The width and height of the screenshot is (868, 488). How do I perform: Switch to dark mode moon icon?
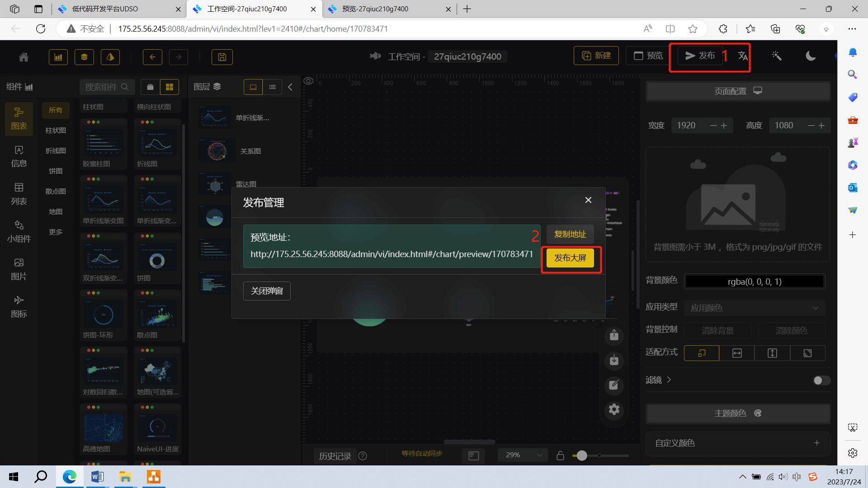click(x=811, y=56)
